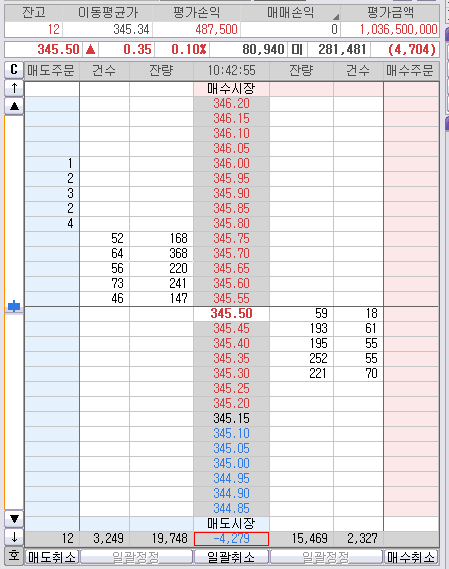Select 매도시장 market sell row
Screen dimensions: 449x569
tap(231, 523)
